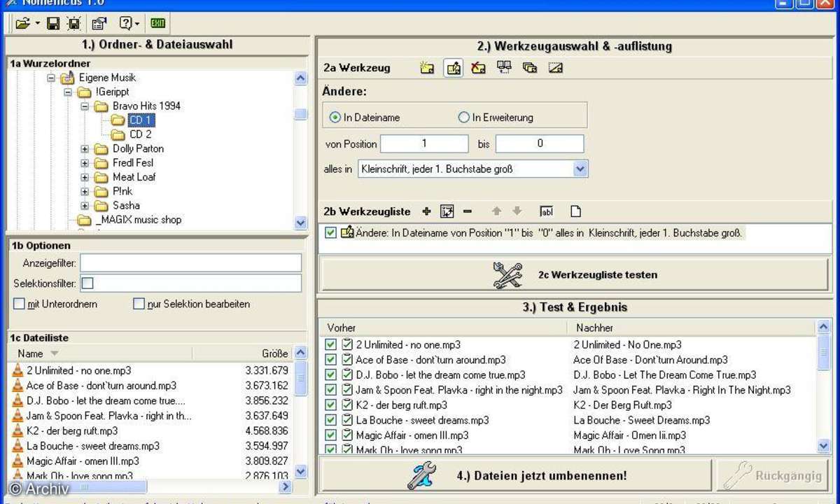Click the Save icon in the toolbar
This screenshot has height=504, width=840.
(x=55, y=22)
